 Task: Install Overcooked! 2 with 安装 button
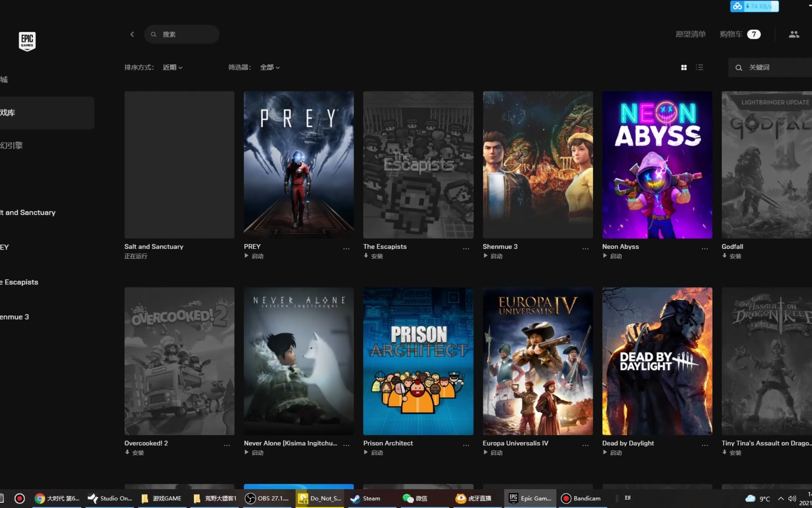click(x=135, y=453)
